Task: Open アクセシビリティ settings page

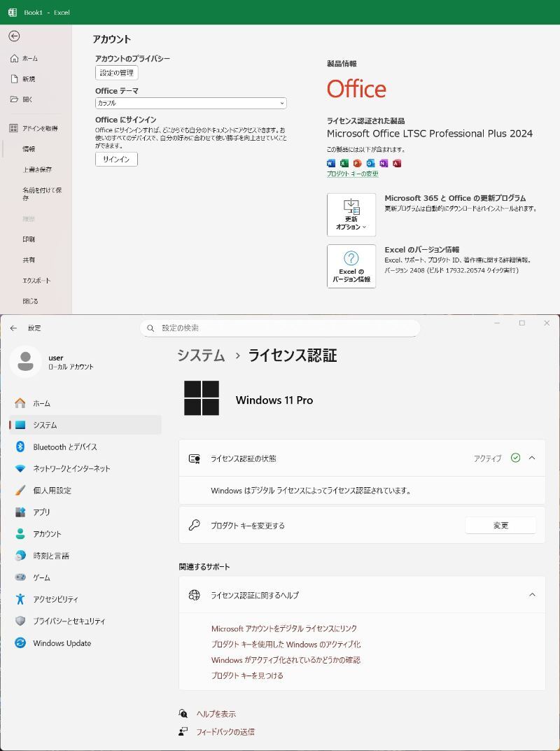Action: coord(55,599)
